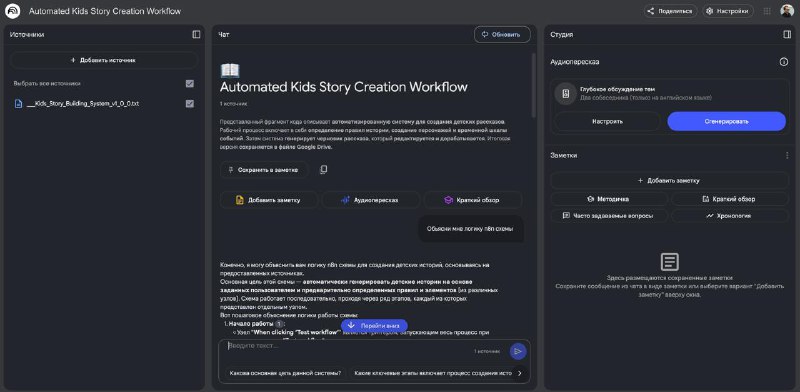The image size is (800, 392).
Task: Select the Методичка note option
Action: click(x=609, y=199)
